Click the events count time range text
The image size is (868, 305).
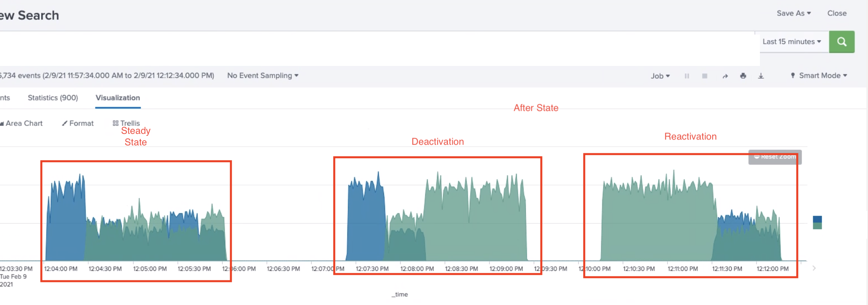coord(107,75)
